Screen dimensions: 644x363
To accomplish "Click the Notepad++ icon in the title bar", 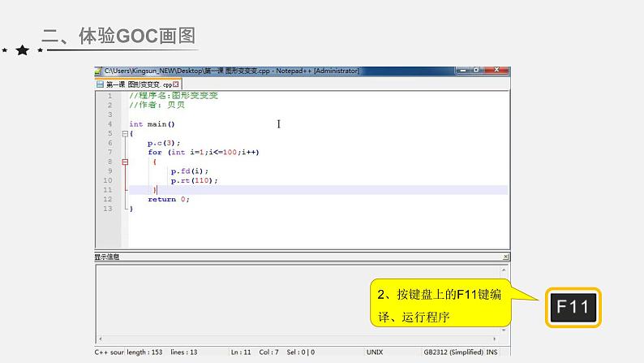I will (98, 71).
